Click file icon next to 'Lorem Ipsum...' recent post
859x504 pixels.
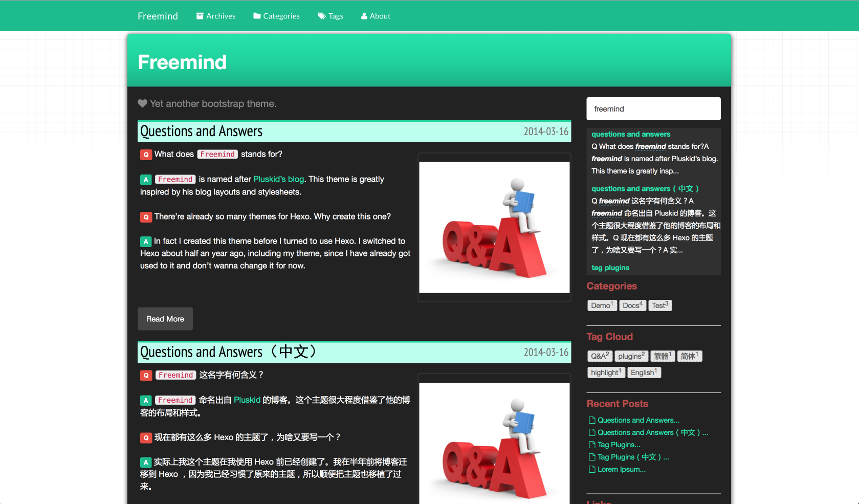592,469
